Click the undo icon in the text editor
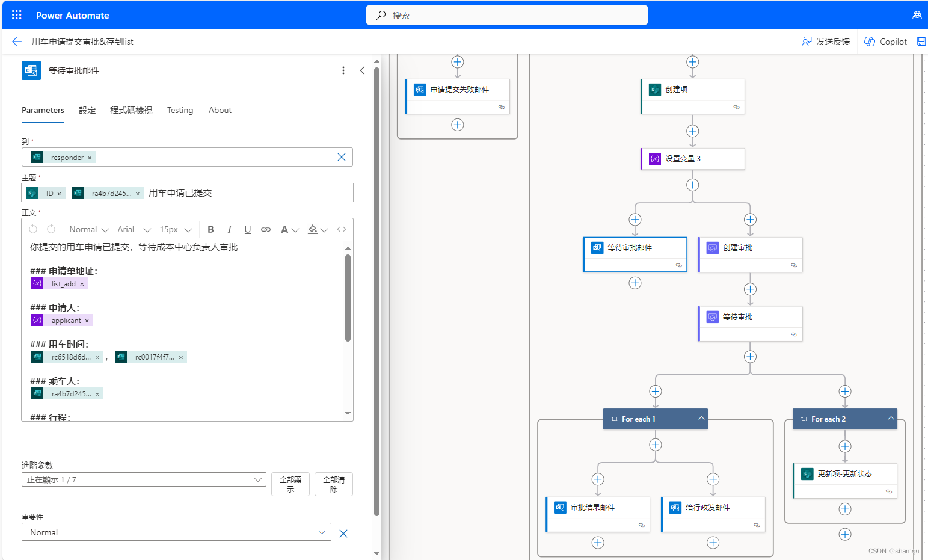 pos(33,229)
